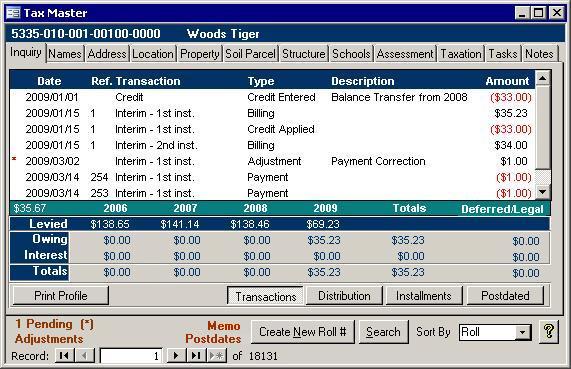Open the Sort By Roll dropdown

tap(523, 332)
